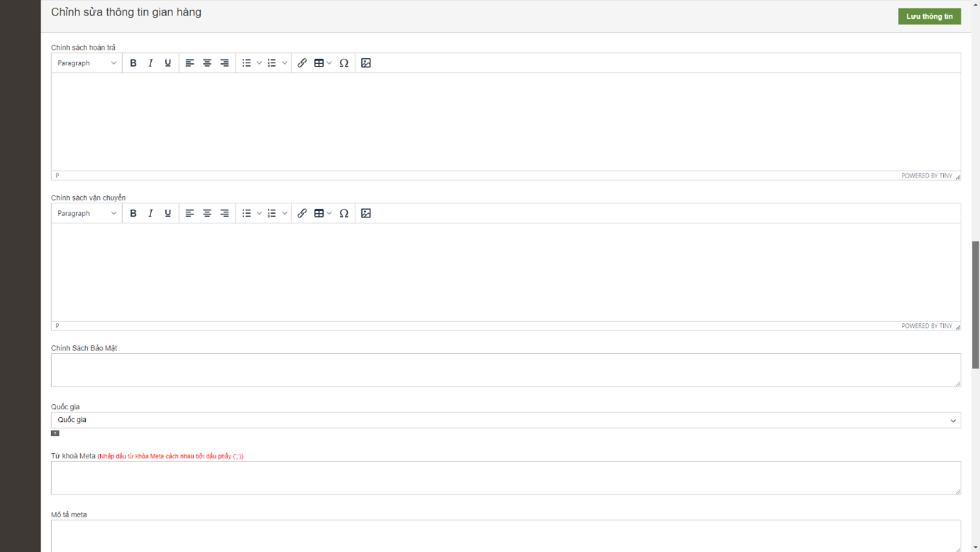Click the page vertical scrollbar thumb

click(x=975, y=305)
